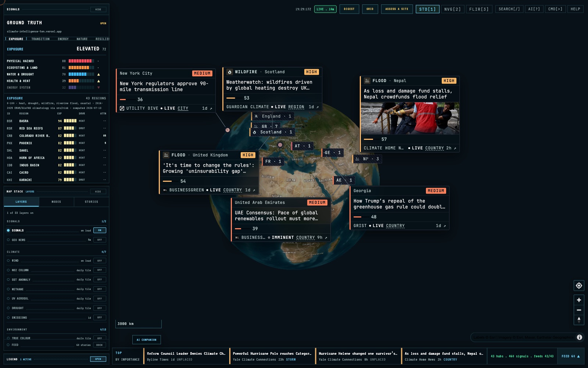This screenshot has width=588, height=368.
Task: Select the Basra region row
Action: point(57,121)
